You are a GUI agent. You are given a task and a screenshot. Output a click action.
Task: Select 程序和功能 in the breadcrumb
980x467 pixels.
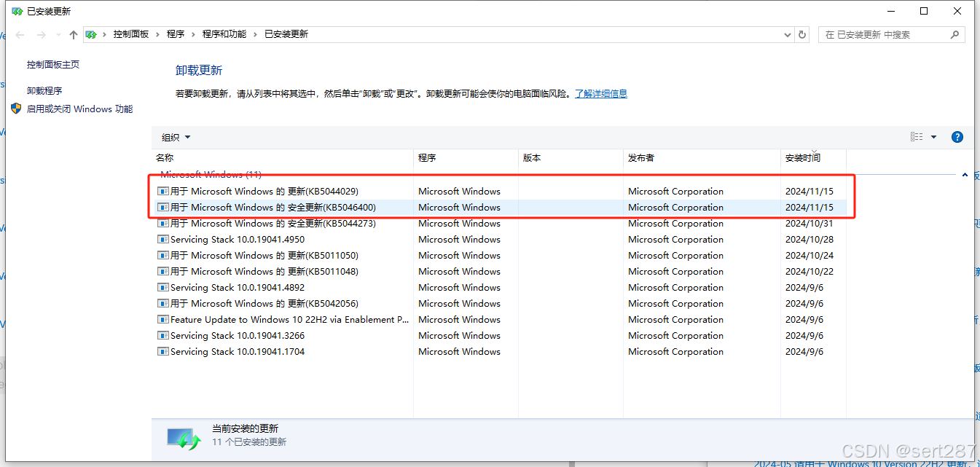point(224,34)
